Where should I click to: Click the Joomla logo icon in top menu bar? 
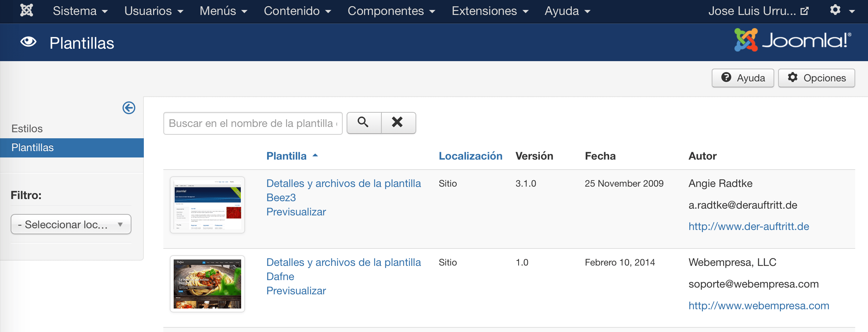point(27,10)
